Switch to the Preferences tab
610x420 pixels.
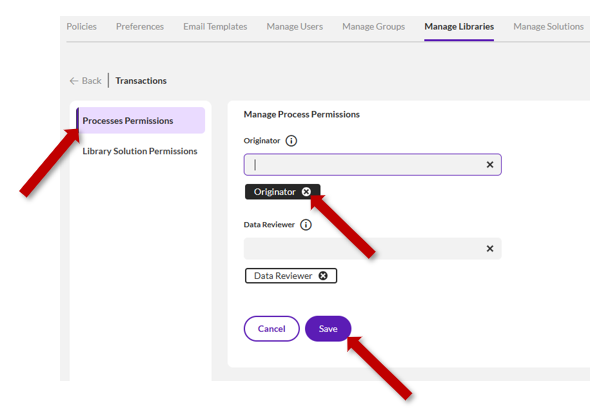tap(140, 27)
